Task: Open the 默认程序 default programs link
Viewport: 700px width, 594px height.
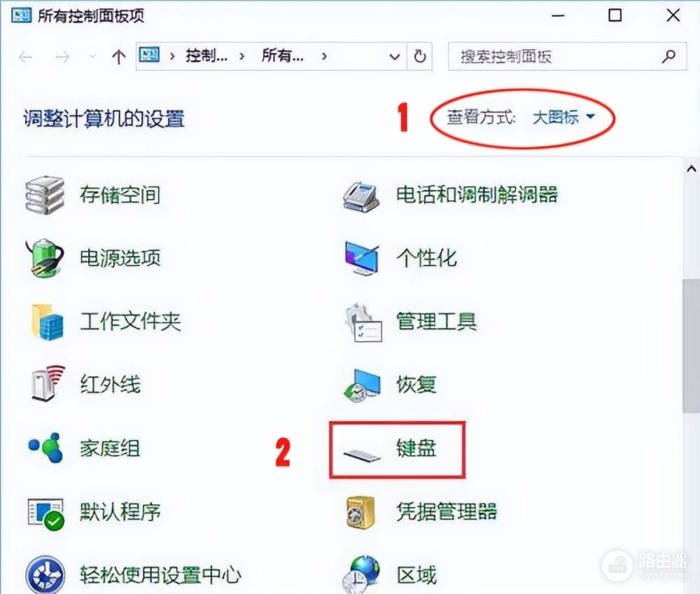Action: 120,512
